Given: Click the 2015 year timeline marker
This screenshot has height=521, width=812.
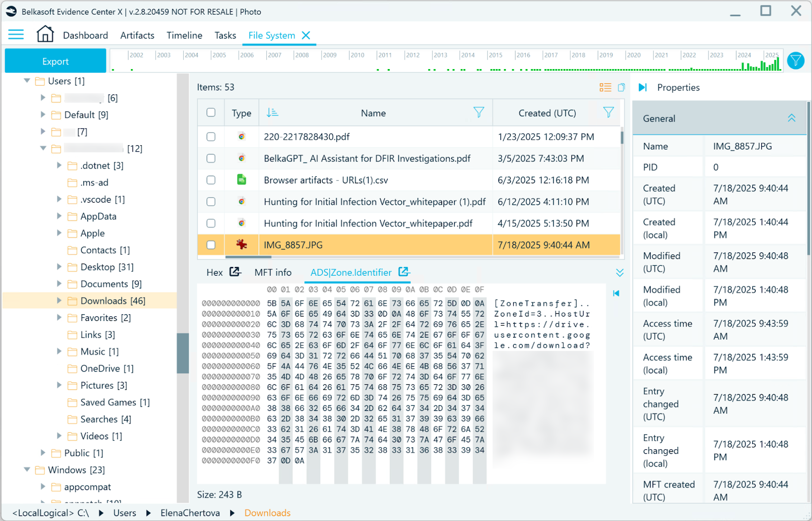Looking at the screenshot, I should point(495,55).
